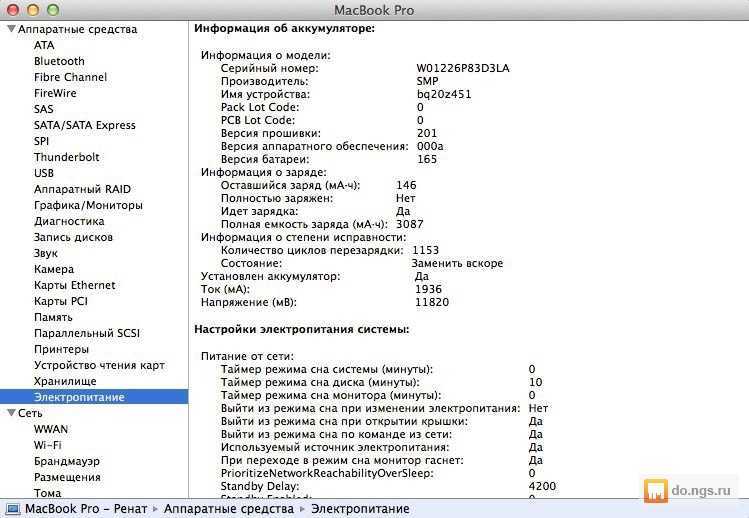
Task: Select Параллельный SCSI in the sidebar
Action: (86, 334)
